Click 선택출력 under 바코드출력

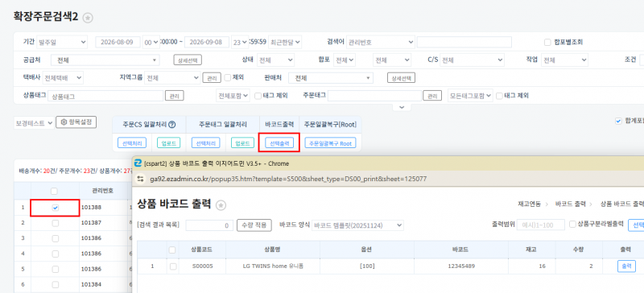click(x=279, y=143)
